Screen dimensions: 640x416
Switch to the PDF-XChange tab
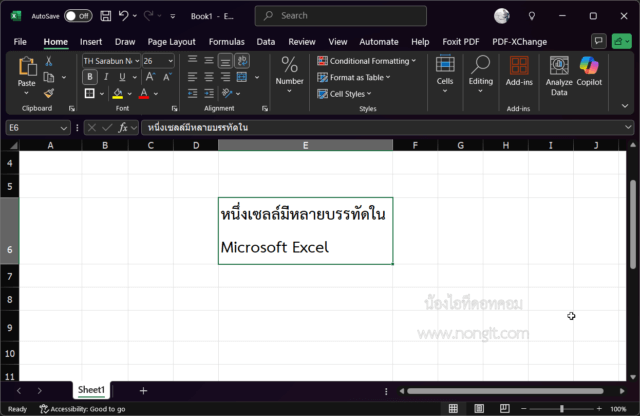(519, 42)
